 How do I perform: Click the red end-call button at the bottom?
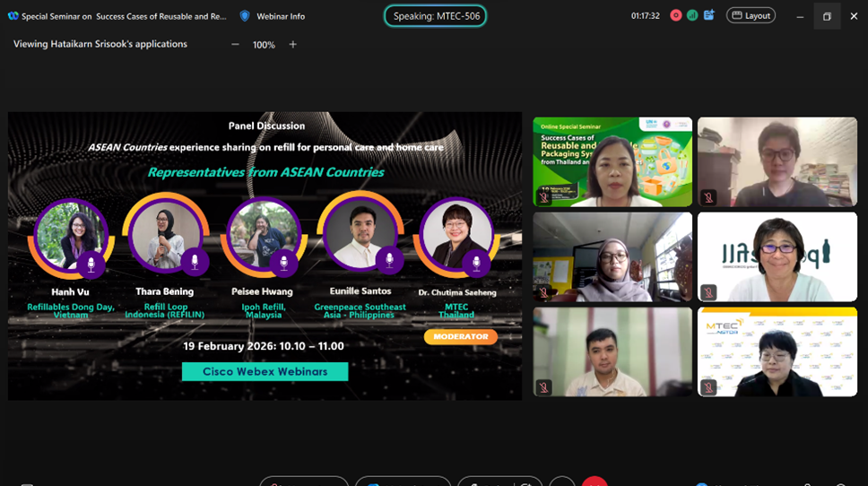point(594,482)
